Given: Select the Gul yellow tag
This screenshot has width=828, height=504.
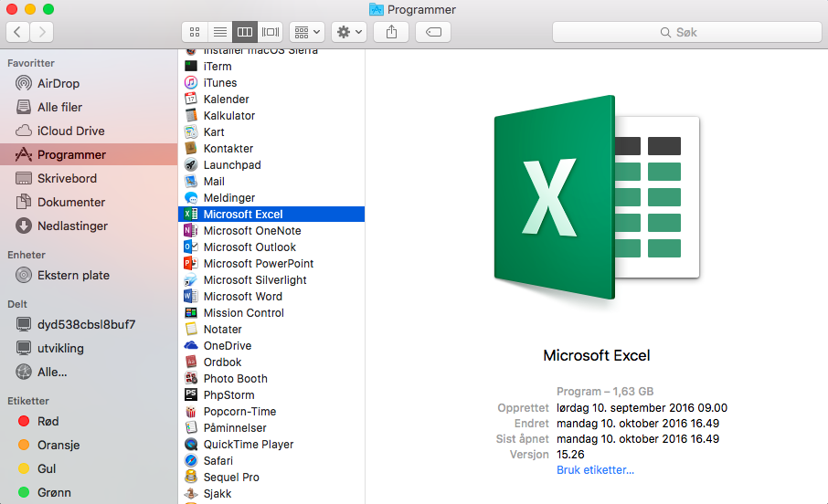Looking at the screenshot, I should (x=89, y=468).
